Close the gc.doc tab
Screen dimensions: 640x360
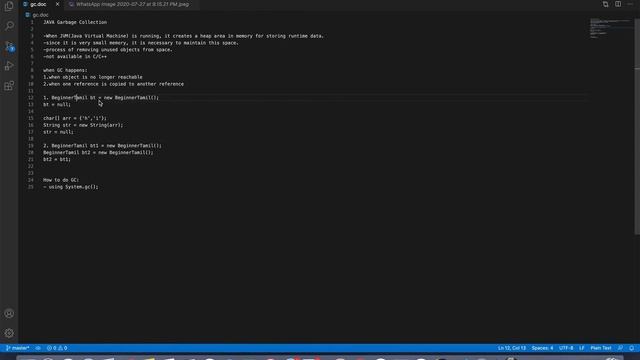tap(57, 4)
